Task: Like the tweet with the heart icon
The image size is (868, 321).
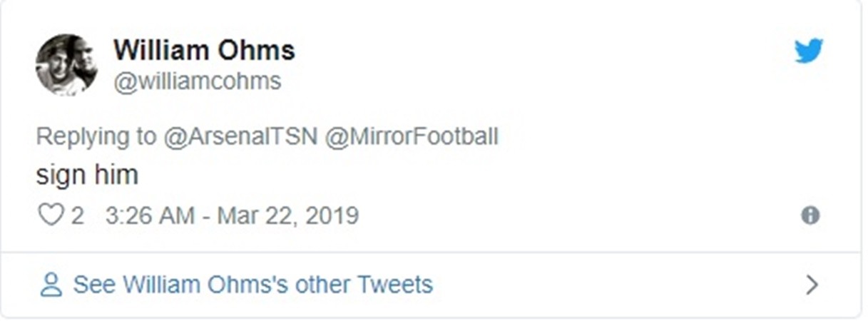Action: 50,215
